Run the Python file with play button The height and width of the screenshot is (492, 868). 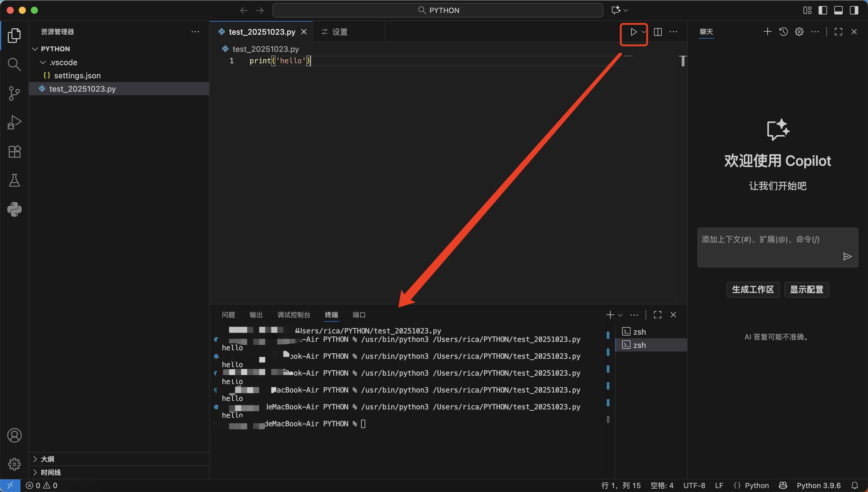pos(633,32)
